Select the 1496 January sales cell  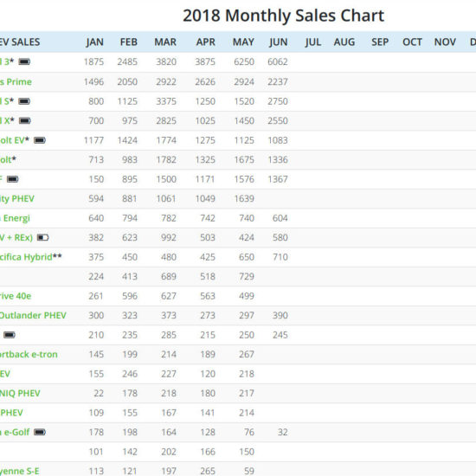click(x=93, y=82)
